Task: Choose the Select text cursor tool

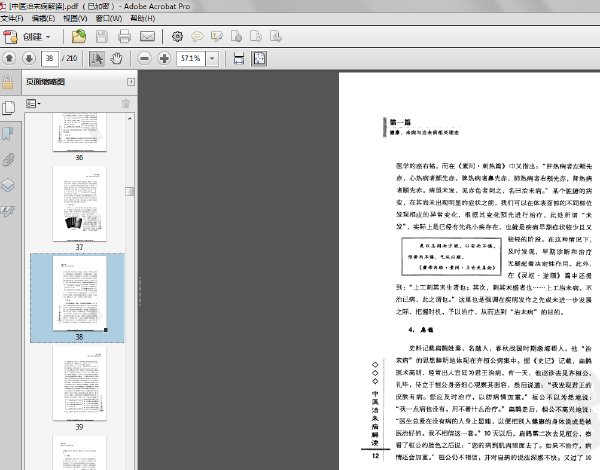Action: pyautogui.click(x=97, y=59)
